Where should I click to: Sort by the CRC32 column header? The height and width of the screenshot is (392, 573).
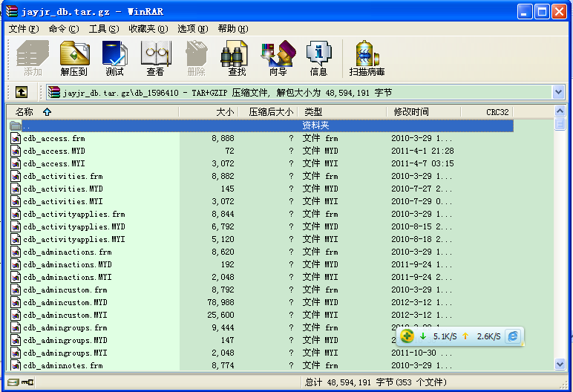[487, 112]
